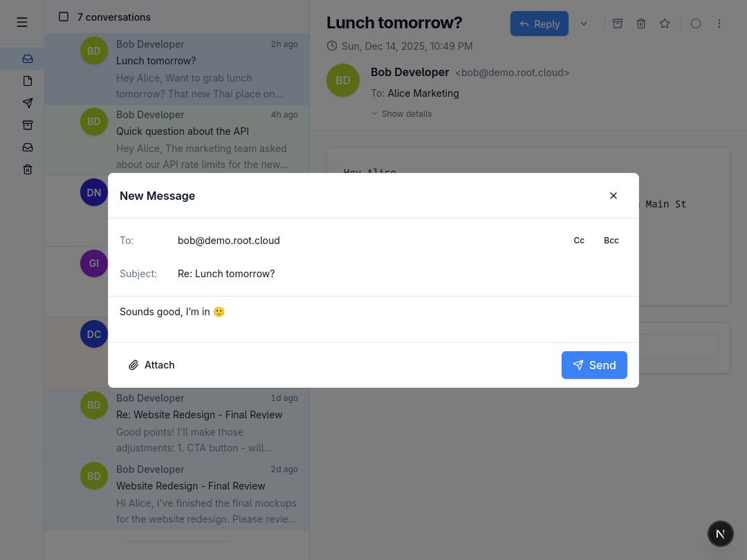The image size is (747, 560).
Task: Show the Bcc field
Action: pyautogui.click(x=611, y=241)
